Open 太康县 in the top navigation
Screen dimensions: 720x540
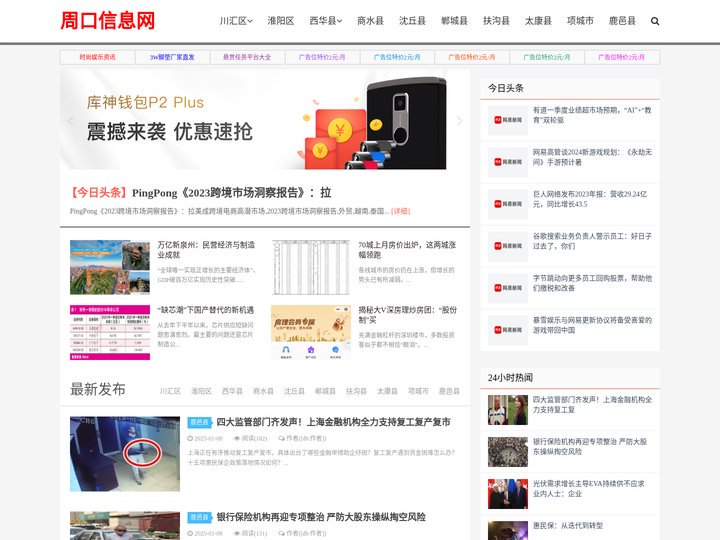point(538,21)
